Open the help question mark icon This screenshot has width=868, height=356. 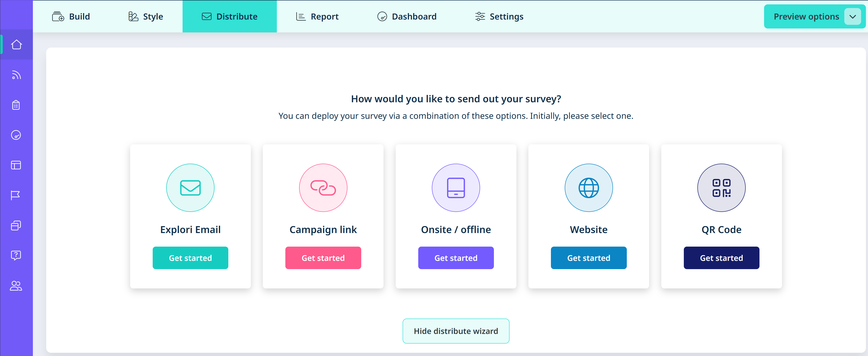[16, 255]
